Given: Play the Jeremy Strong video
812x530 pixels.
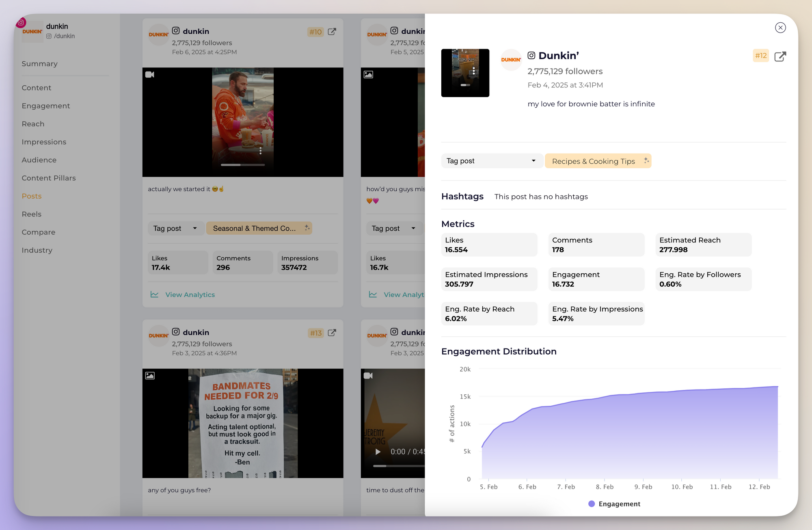Looking at the screenshot, I should point(378,452).
